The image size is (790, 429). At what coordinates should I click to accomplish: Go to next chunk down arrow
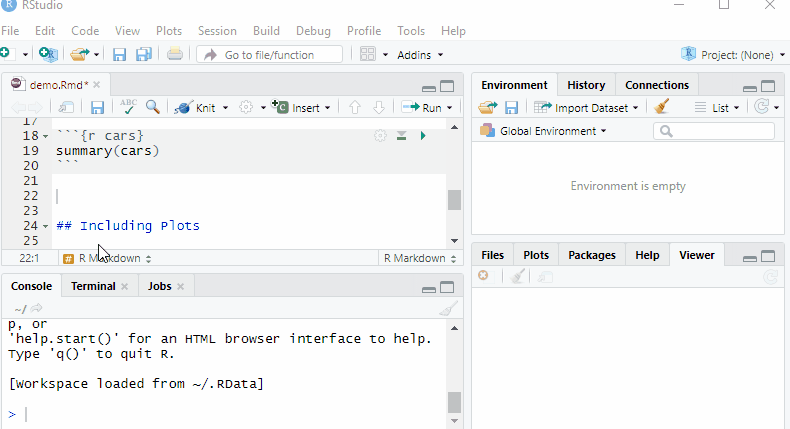[x=379, y=107]
